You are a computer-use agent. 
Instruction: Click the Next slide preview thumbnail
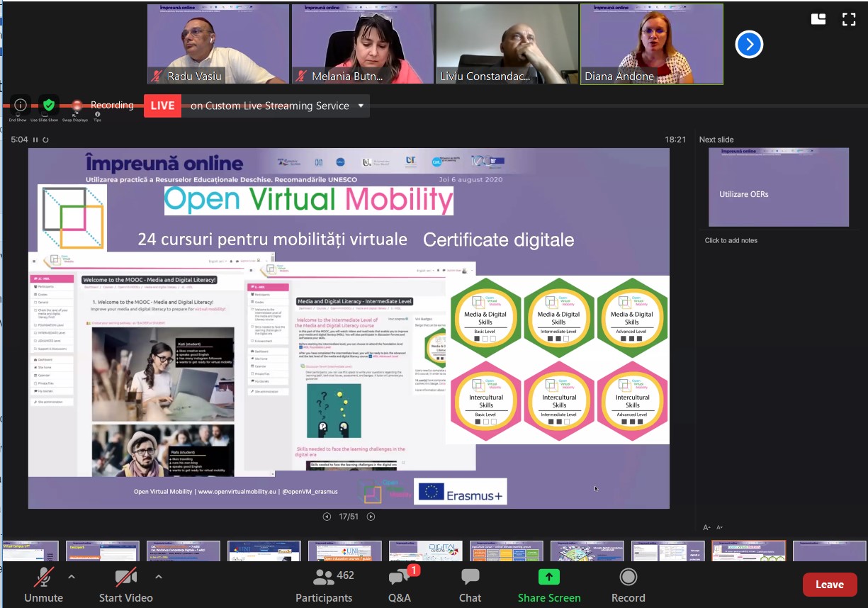tap(779, 187)
